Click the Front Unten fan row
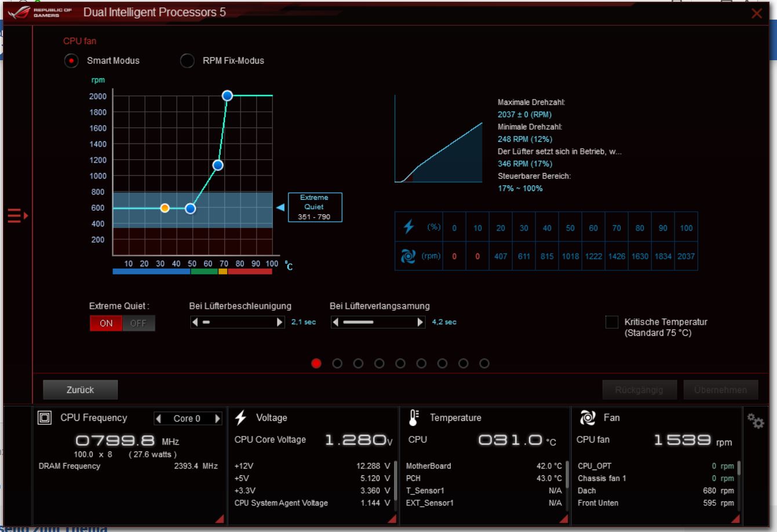Screen dimensions: 777x532 [x=656, y=503]
